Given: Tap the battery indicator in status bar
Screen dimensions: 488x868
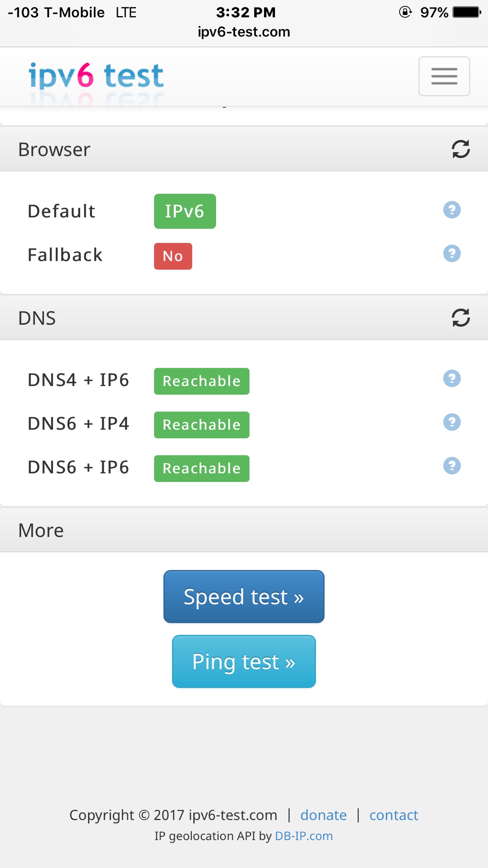Looking at the screenshot, I should pyautogui.click(x=466, y=12).
